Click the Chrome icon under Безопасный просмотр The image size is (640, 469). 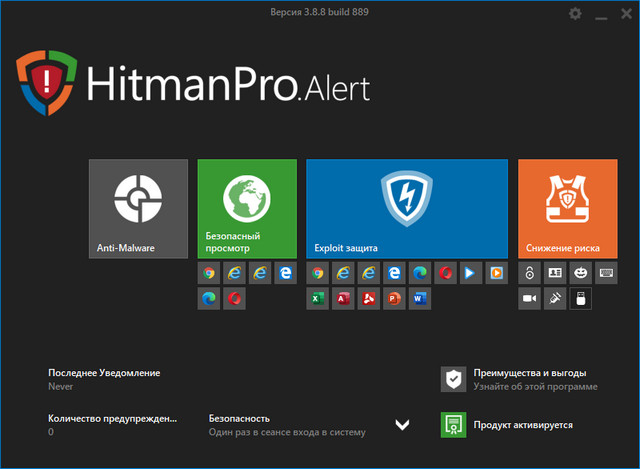click(x=209, y=273)
